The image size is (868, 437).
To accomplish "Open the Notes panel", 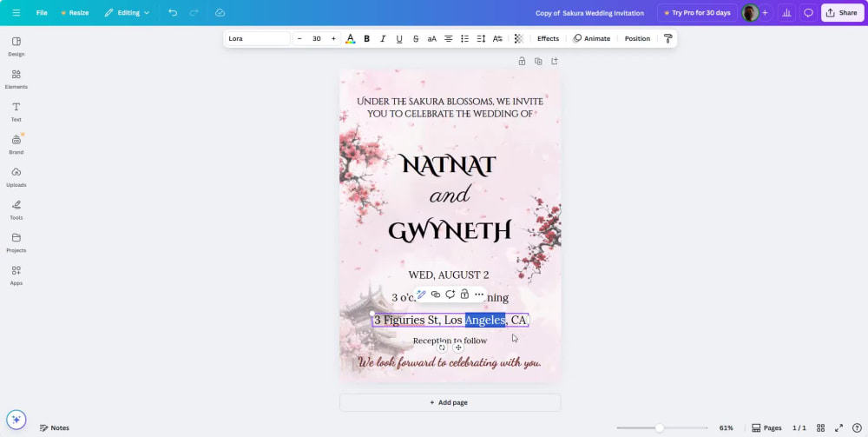I will [x=54, y=427].
